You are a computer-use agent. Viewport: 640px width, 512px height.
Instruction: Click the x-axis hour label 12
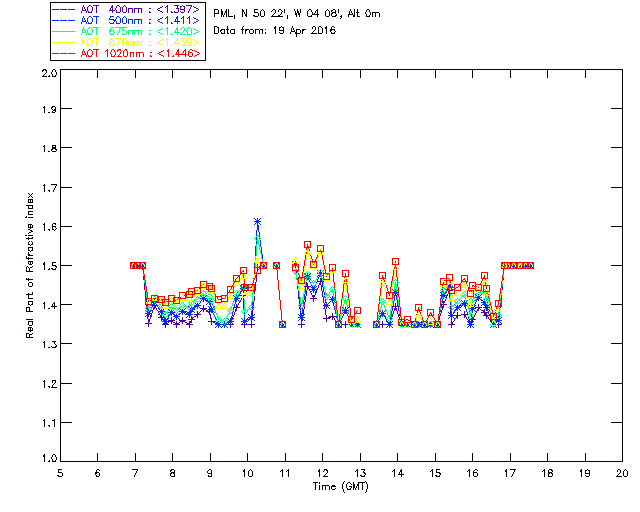[x=322, y=473]
